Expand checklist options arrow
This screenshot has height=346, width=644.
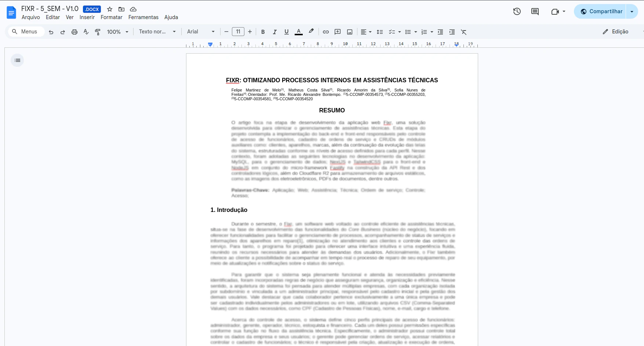tap(400, 32)
